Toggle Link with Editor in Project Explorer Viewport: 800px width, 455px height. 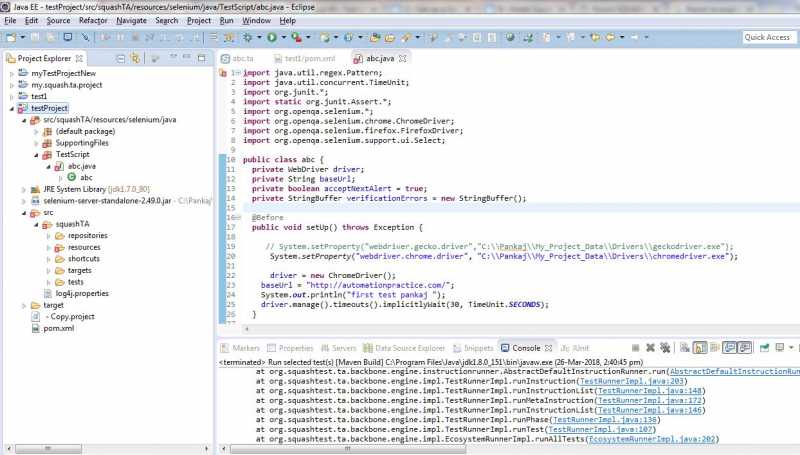[136, 58]
